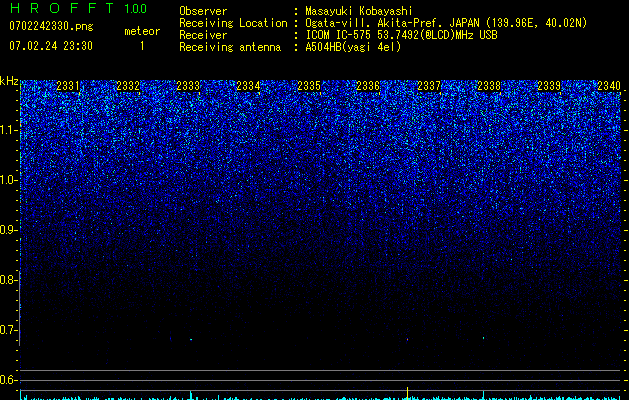Click the 1.1 kHz axis label
629x400 pixels.
[x=9, y=130]
